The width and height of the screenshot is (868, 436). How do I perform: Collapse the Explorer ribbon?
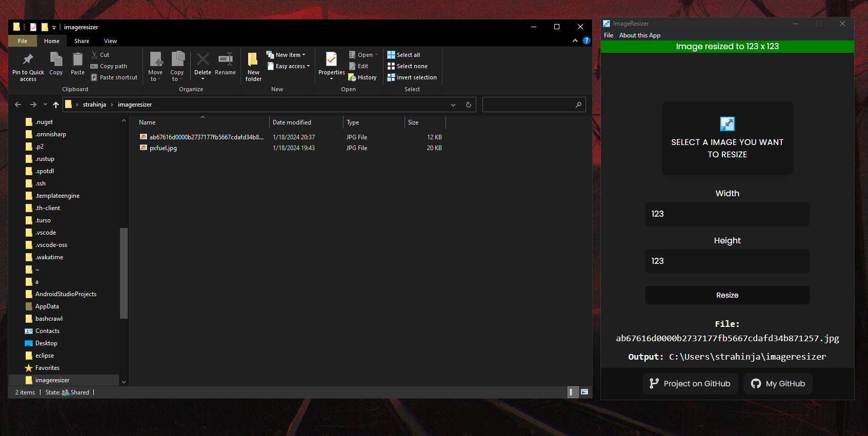point(575,40)
